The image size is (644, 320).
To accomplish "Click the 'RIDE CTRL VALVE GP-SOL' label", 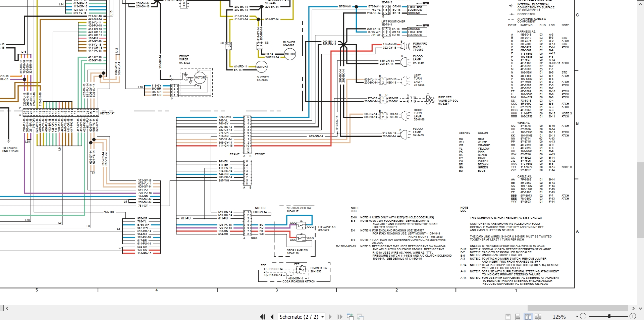I will (x=448, y=99).
